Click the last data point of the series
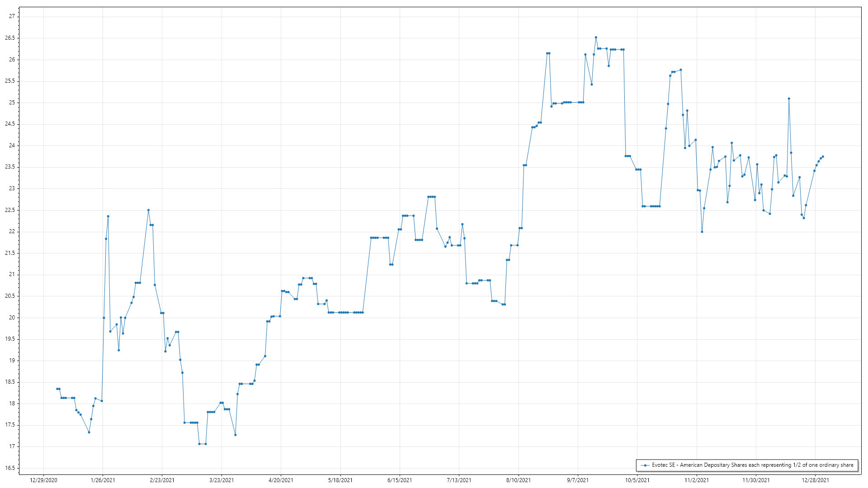868x488 pixels. click(x=823, y=156)
